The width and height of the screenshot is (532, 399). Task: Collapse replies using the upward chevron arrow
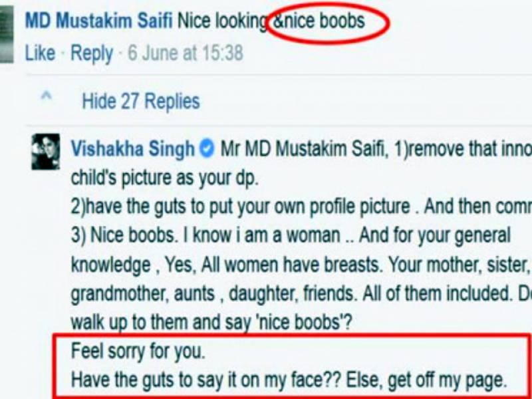[x=47, y=96]
